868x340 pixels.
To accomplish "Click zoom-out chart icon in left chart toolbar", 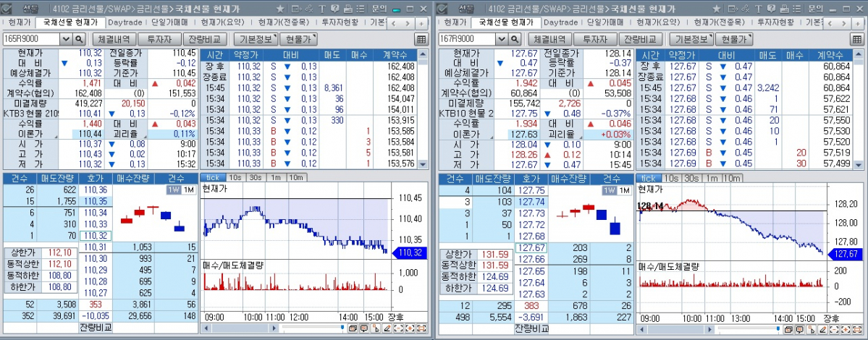I will point(399,328).
